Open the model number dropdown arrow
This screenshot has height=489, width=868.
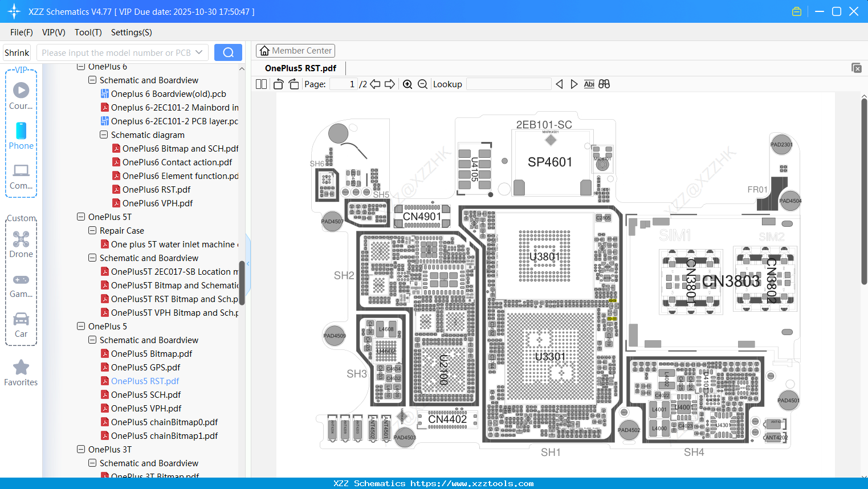(x=199, y=52)
